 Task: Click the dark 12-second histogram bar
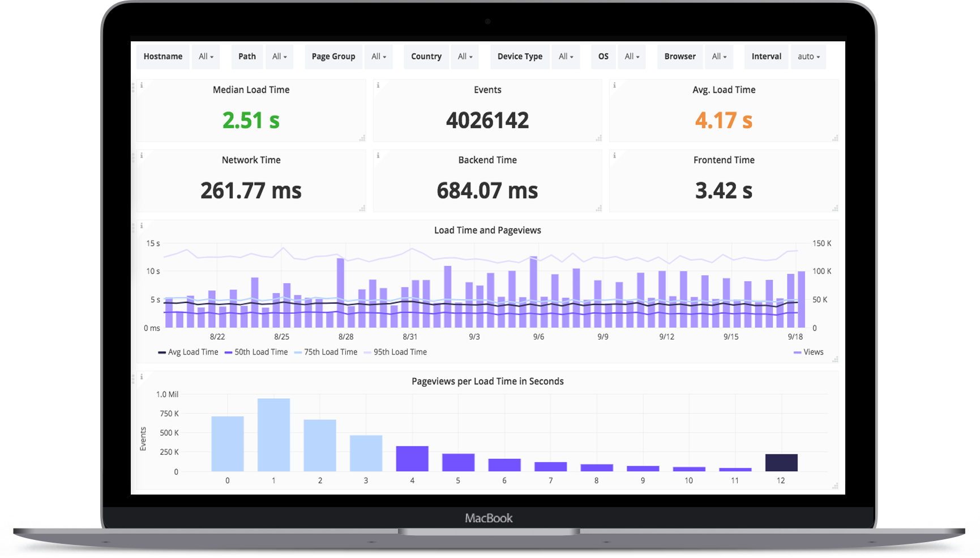(781, 463)
